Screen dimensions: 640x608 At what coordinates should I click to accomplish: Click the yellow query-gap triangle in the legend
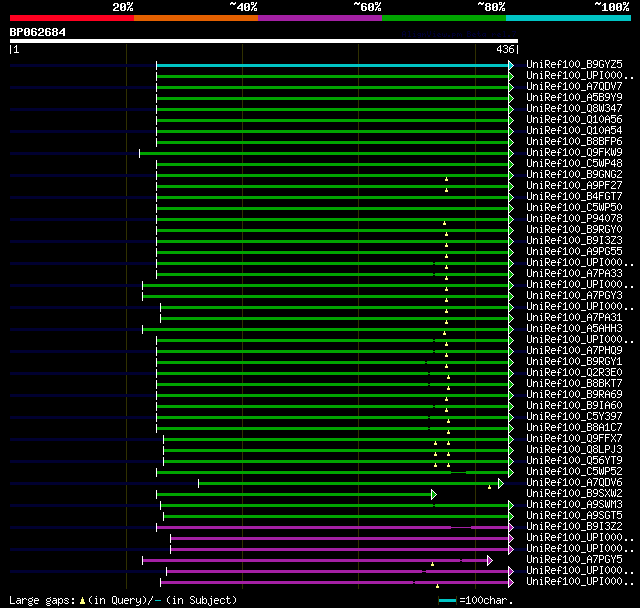(82, 601)
